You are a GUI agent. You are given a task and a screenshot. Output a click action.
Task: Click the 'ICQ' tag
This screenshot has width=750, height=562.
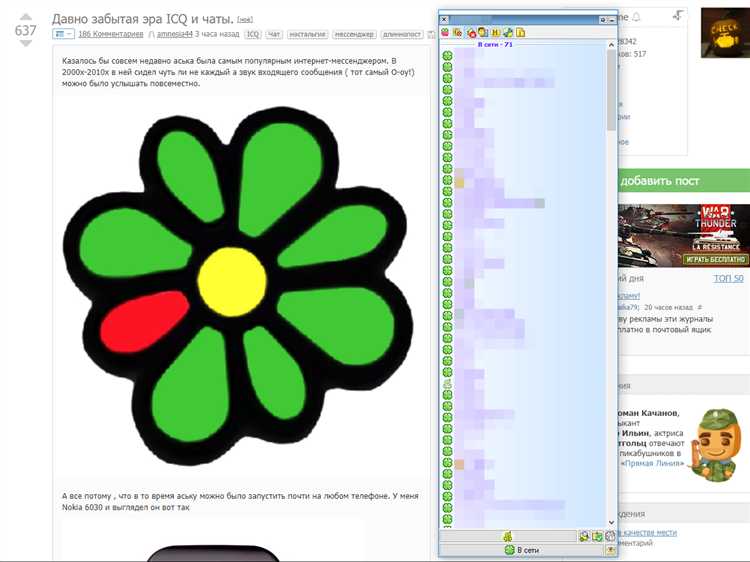coord(253,34)
